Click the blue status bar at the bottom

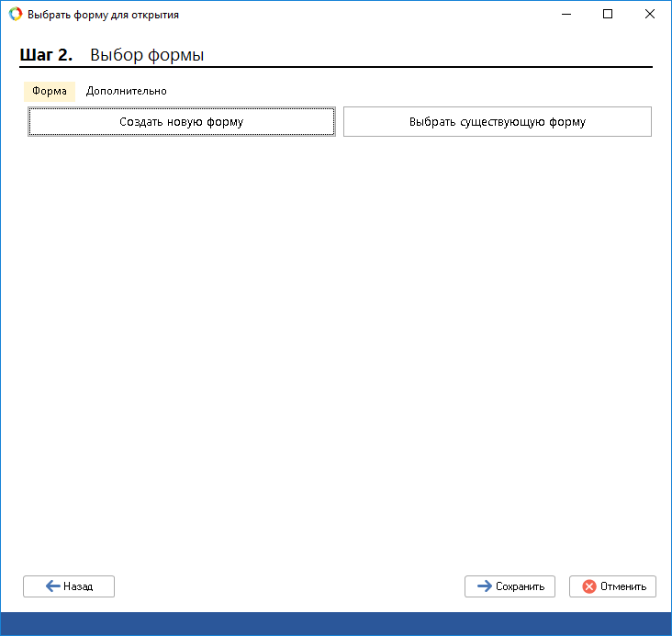(336, 624)
